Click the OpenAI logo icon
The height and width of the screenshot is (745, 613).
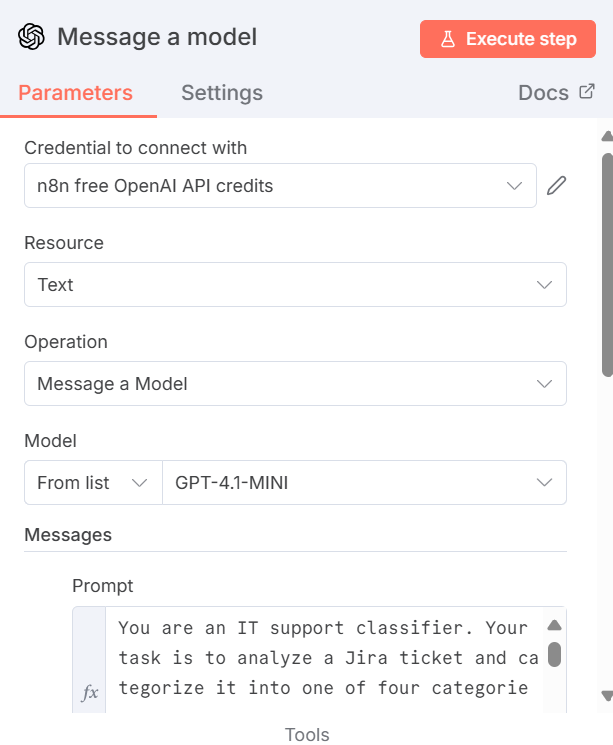tap(32, 38)
